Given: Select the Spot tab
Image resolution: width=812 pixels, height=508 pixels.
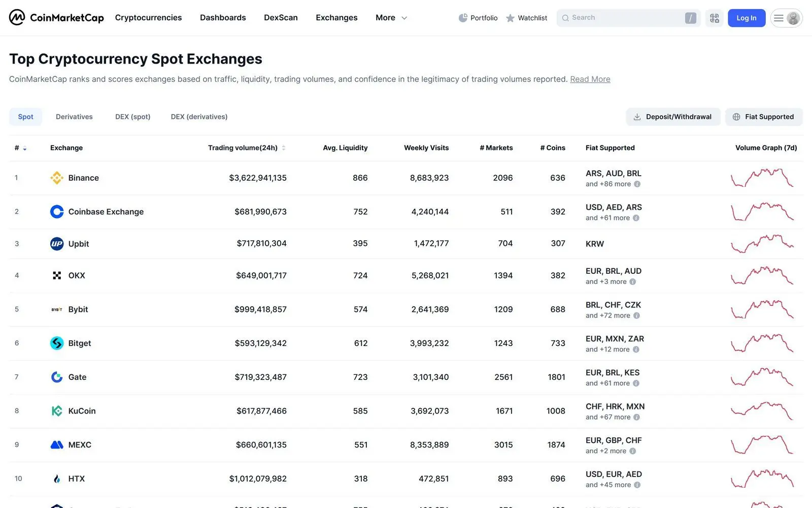Looking at the screenshot, I should [x=25, y=117].
